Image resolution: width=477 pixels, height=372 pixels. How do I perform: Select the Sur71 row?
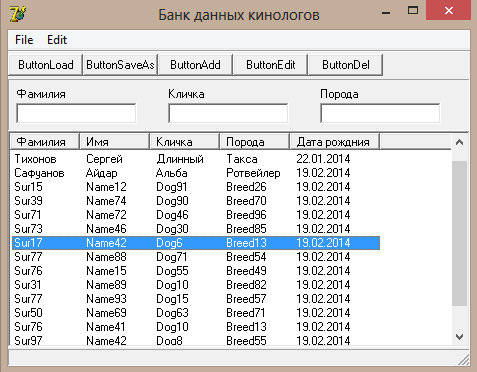pyautogui.click(x=196, y=215)
